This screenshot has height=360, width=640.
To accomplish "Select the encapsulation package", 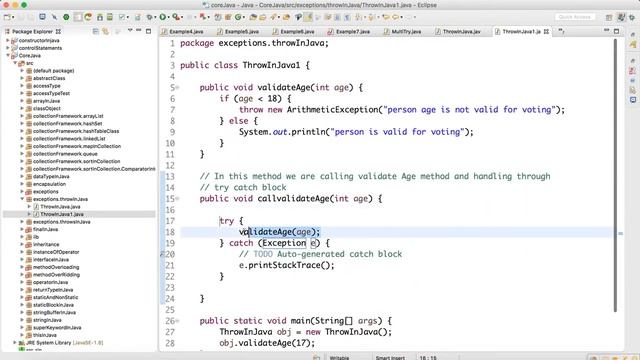I will 49,184.
